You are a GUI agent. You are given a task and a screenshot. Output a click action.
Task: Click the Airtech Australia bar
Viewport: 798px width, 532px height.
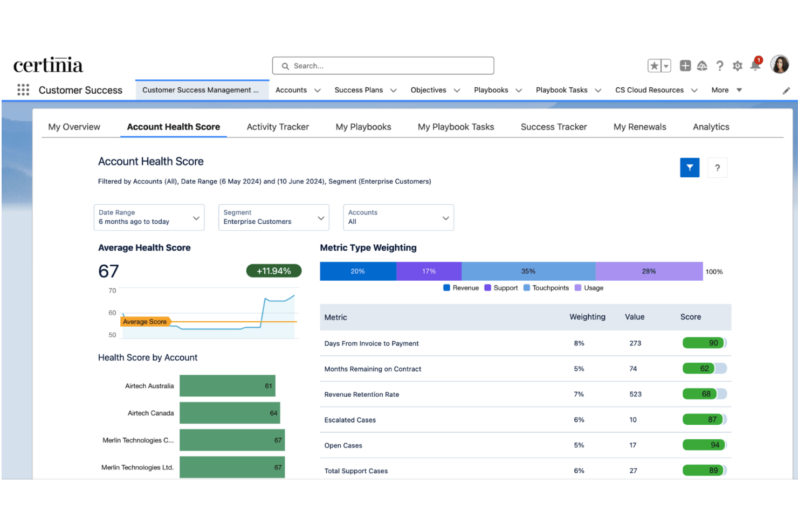click(x=228, y=386)
